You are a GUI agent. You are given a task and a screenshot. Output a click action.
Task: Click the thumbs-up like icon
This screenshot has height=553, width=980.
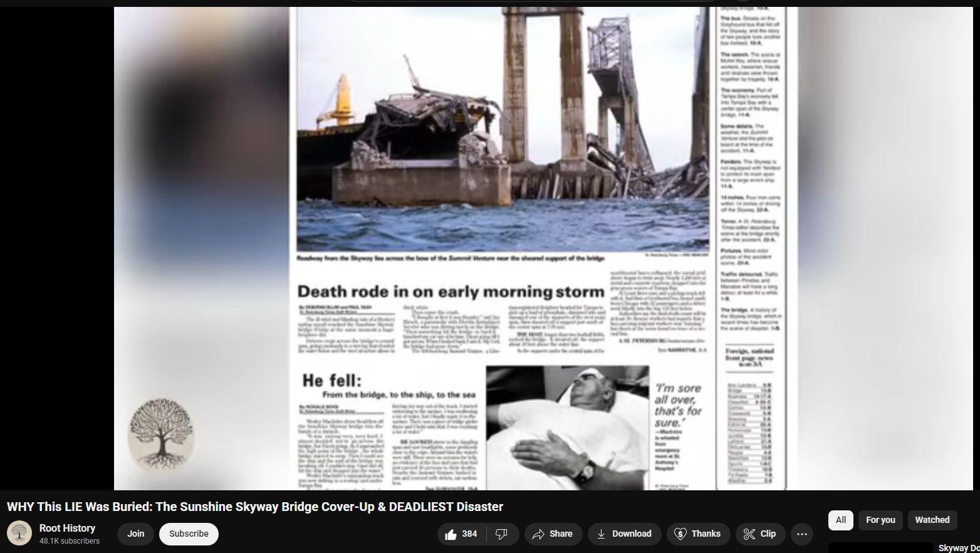(x=451, y=534)
